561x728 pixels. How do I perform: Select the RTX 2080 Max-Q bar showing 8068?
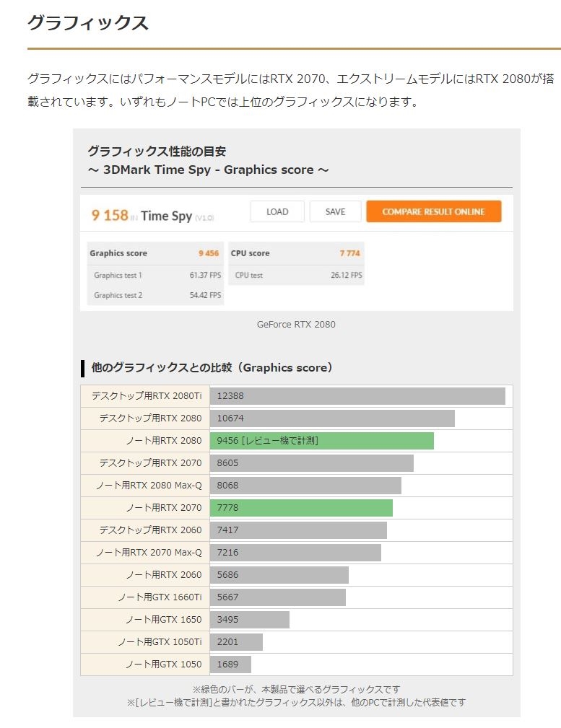(x=305, y=486)
